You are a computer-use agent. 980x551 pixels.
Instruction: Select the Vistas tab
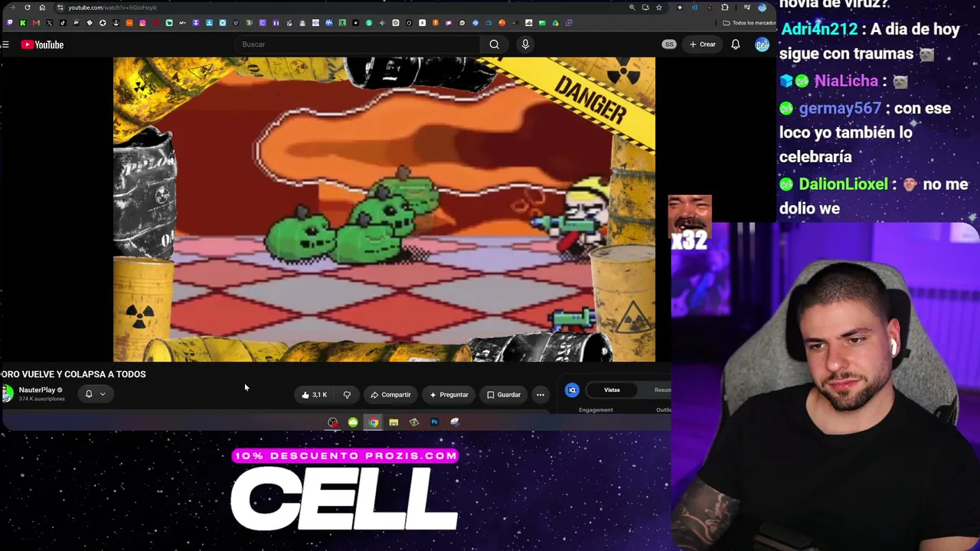coord(612,390)
